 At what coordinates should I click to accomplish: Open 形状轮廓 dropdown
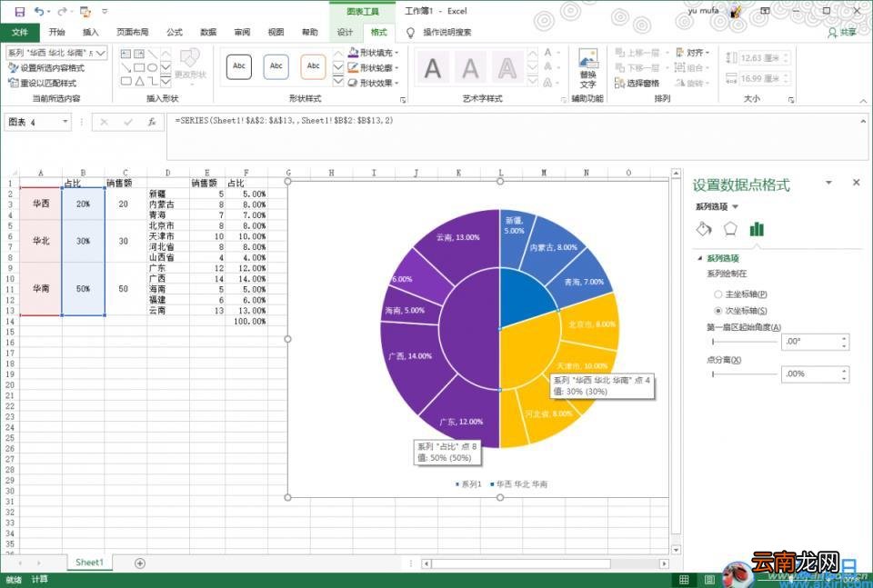coord(374,68)
